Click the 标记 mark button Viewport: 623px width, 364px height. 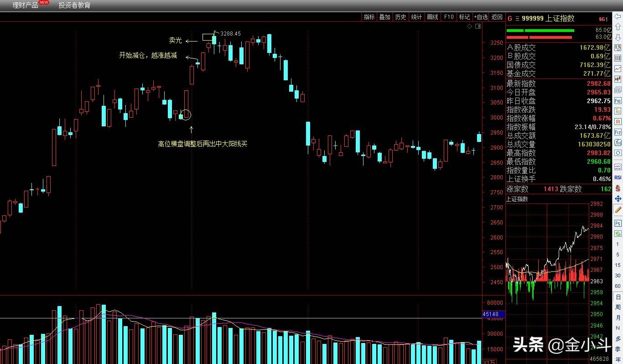click(x=464, y=17)
